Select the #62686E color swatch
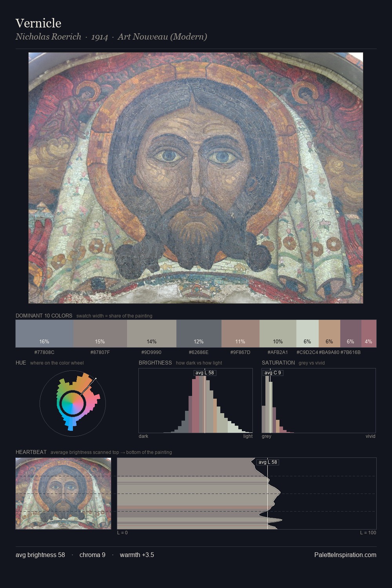392x588 pixels. point(199,334)
